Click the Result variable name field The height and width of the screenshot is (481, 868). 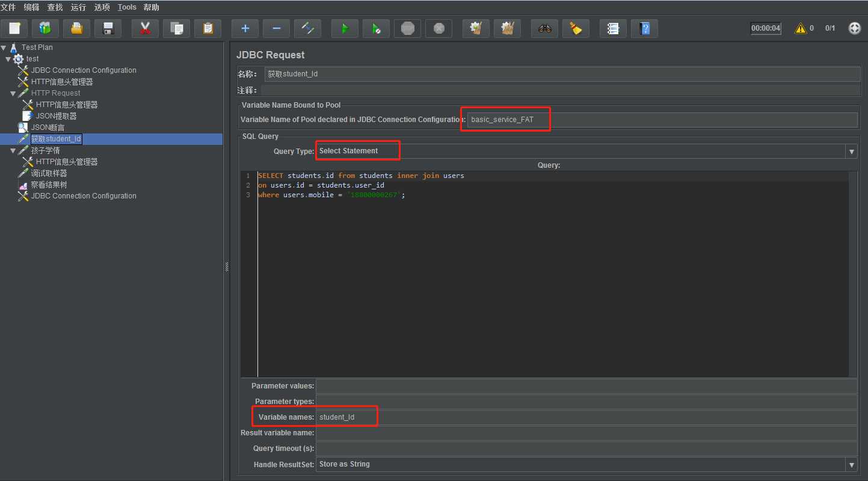coord(586,433)
